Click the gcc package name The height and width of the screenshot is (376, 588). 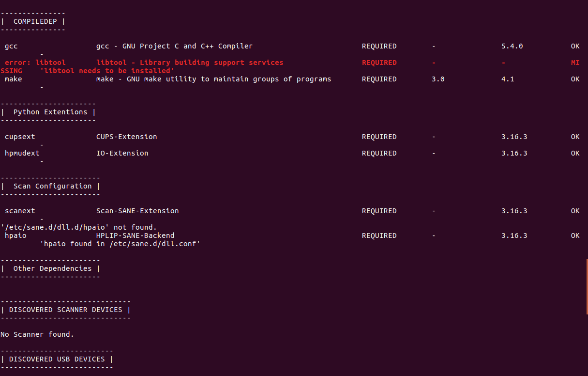tap(11, 47)
